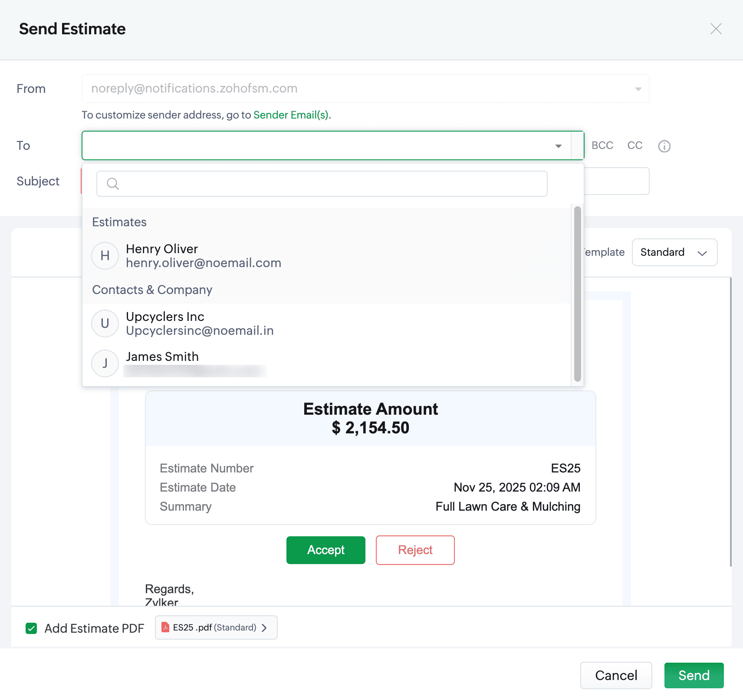
Task: Click Henry Oliver's H avatar icon
Action: (105, 256)
